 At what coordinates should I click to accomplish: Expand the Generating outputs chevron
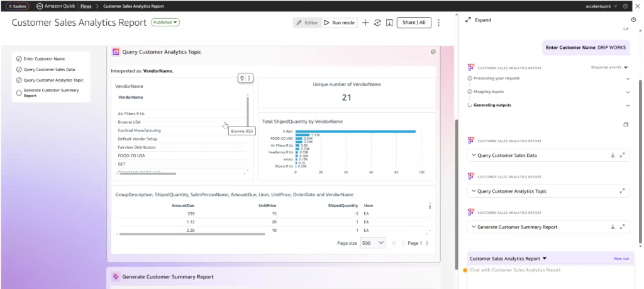[628, 106]
